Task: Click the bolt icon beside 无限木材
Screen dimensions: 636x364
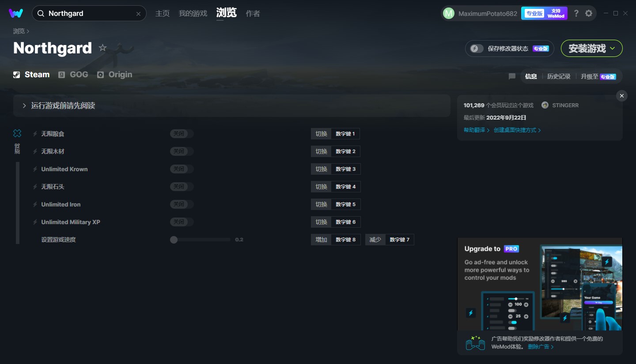Action: click(x=35, y=151)
